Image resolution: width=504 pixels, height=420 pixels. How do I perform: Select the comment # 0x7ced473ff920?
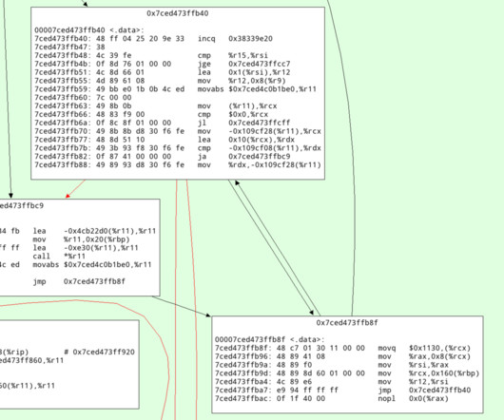99,352
